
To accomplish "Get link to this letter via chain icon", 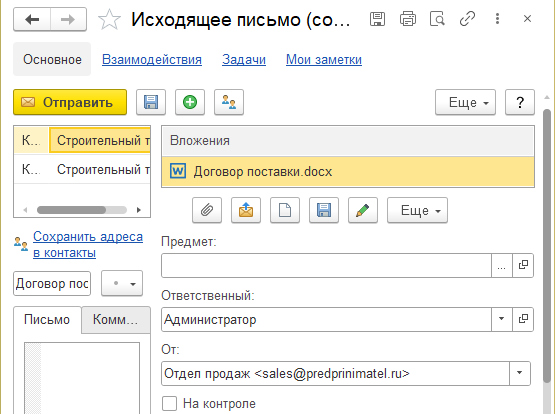I will pos(467,19).
